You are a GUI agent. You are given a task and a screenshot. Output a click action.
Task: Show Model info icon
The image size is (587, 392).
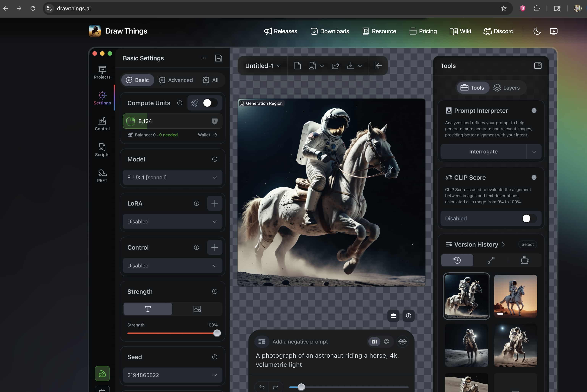coord(215,159)
